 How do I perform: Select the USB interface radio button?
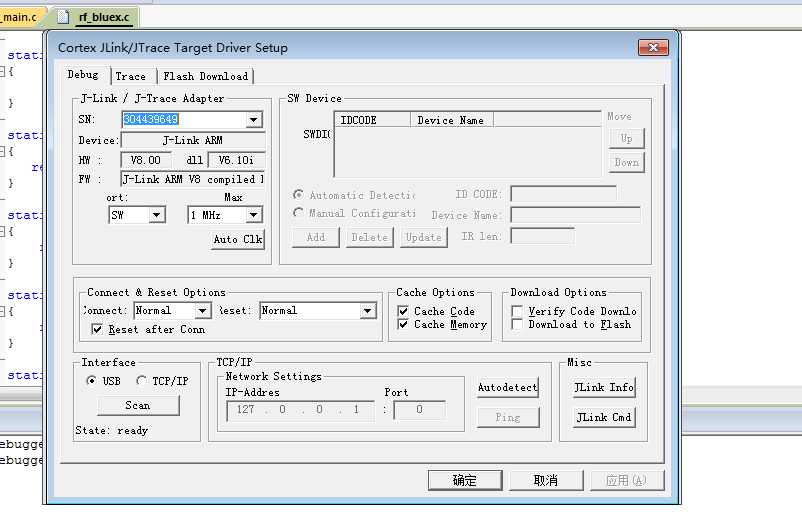tap(92, 381)
